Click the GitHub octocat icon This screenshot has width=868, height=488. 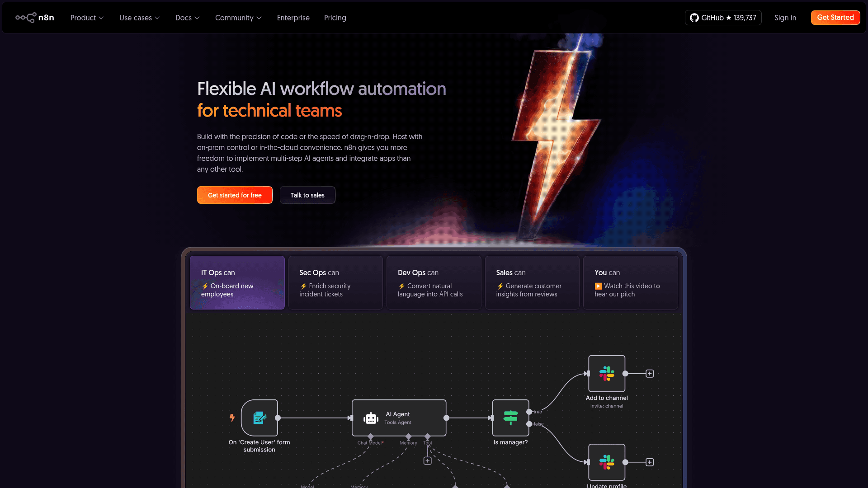click(694, 18)
